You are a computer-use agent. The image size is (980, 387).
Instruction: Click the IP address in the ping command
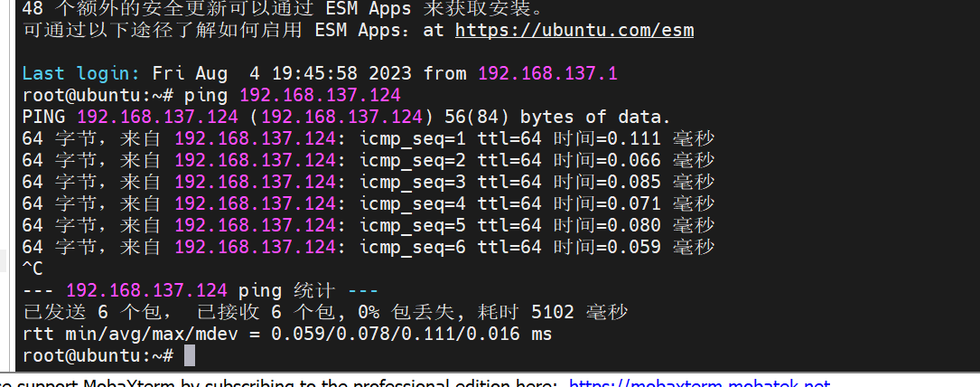point(320,96)
